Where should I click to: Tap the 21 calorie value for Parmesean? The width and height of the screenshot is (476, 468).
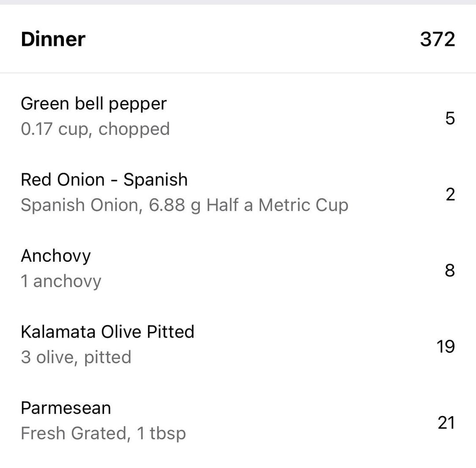pyautogui.click(x=446, y=423)
